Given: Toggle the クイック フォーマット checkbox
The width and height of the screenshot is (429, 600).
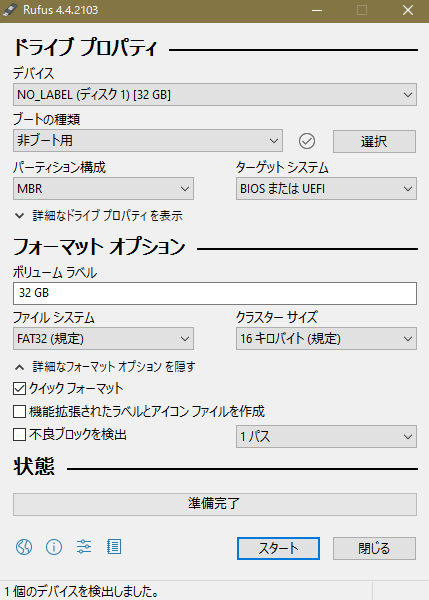Looking at the screenshot, I should tap(19, 388).
